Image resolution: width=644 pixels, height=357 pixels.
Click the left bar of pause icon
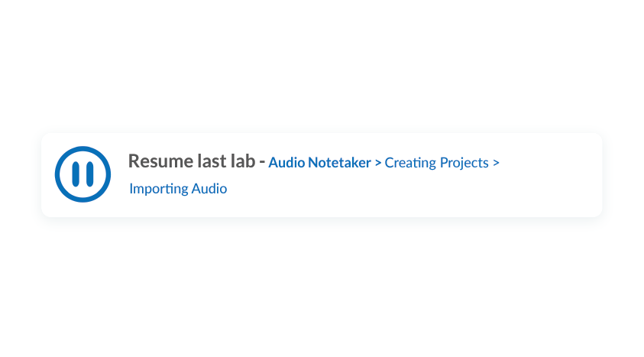click(x=76, y=174)
